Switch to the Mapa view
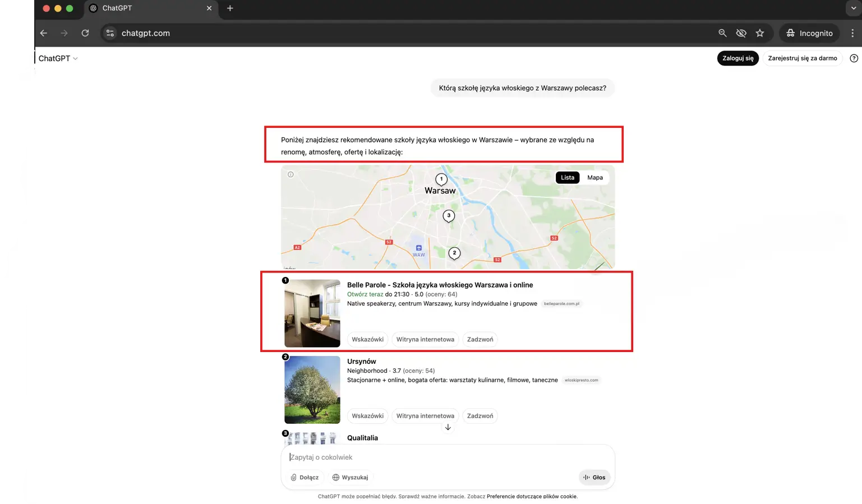This screenshot has height=504, width=862. point(595,178)
